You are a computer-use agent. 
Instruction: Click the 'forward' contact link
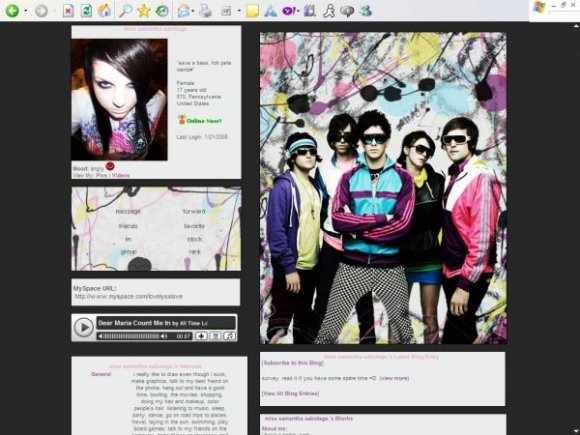[194, 212]
